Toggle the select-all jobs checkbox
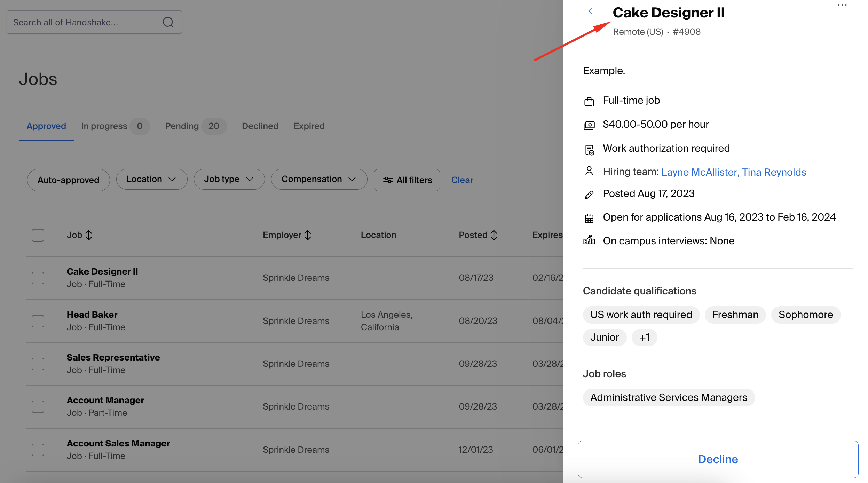 [x=38, y=235]
